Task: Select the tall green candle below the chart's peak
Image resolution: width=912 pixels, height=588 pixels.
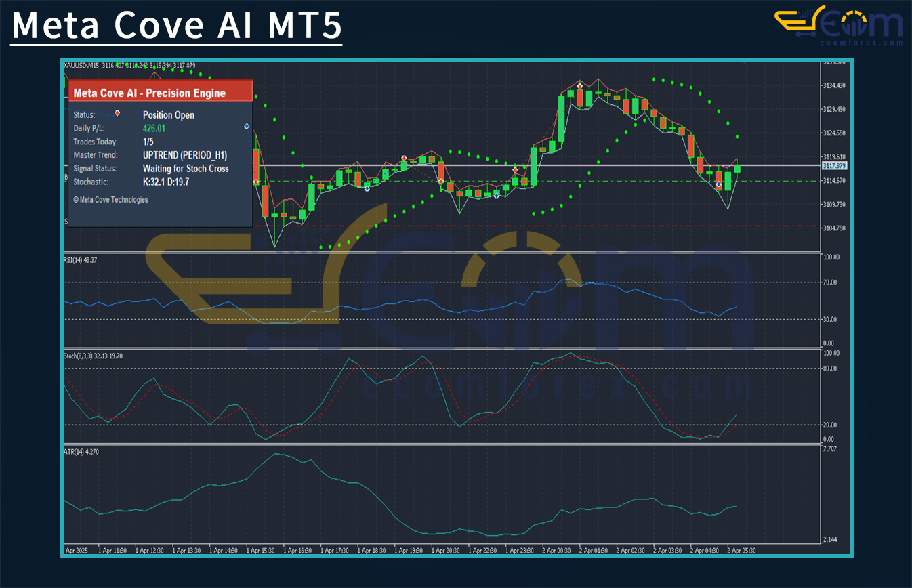Action: 562,119
